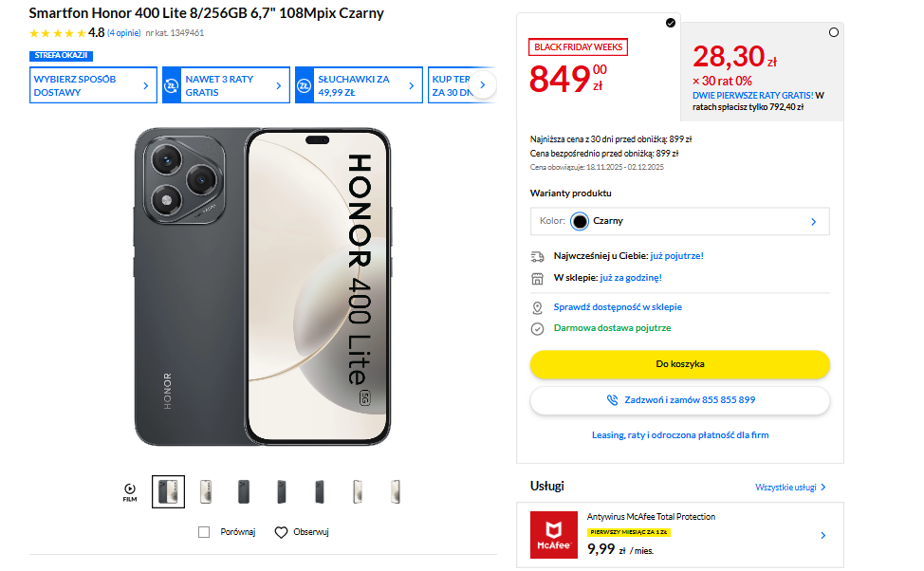Expand the 'WYBIERZ SPOSÓB DOSTAWY' option
Viewport: 924px width, 571px height.
tap(92, 84)
